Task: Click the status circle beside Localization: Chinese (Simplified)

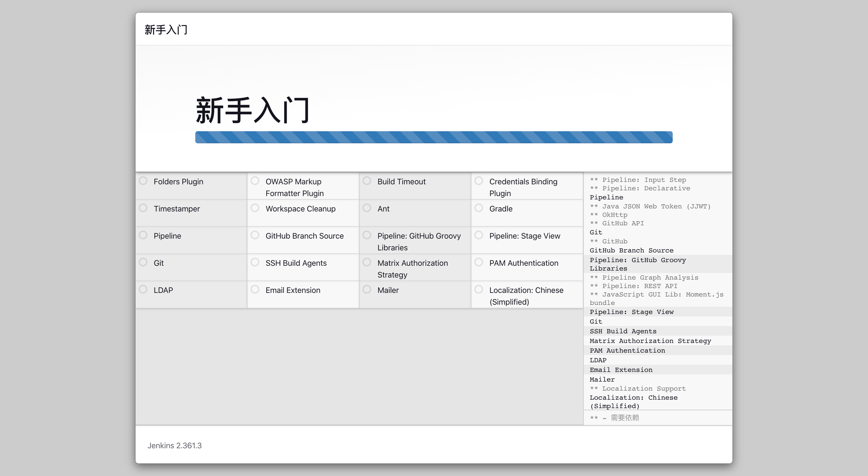Action: [x=479, y=290]
